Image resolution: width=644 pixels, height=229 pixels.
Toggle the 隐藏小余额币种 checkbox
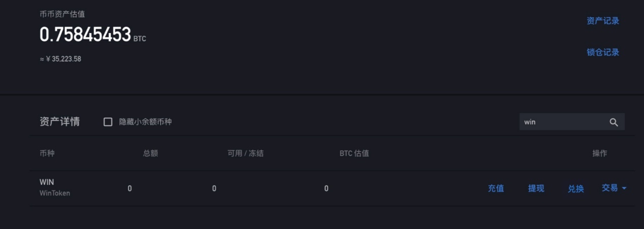click(x=108, y=122)
